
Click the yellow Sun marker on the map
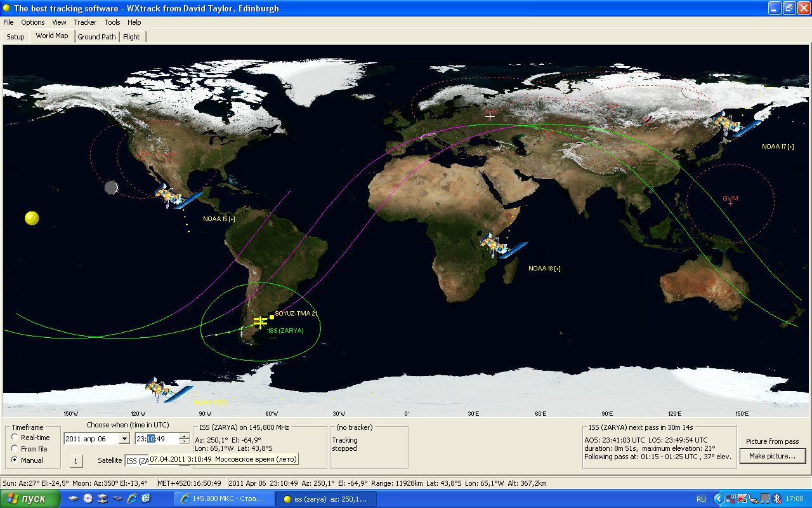point(32,218)
